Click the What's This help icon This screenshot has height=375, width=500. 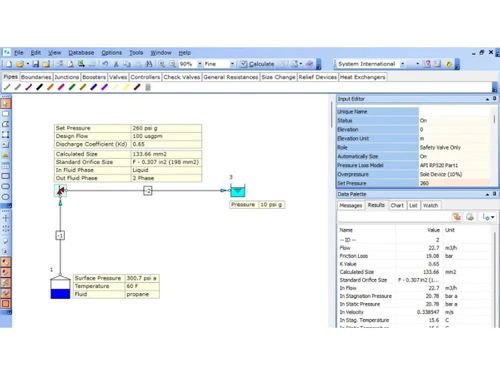(x=427, y=64)
